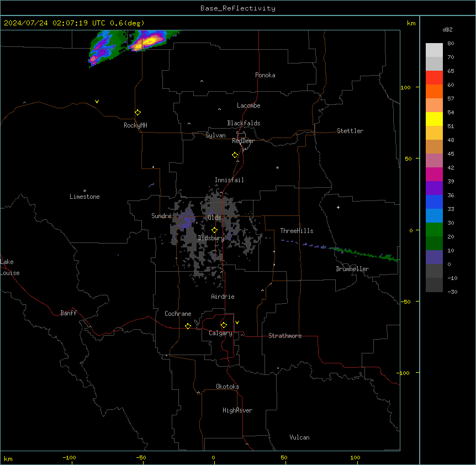
Task: Click the Stettler town label
Action: click(350, 131)
